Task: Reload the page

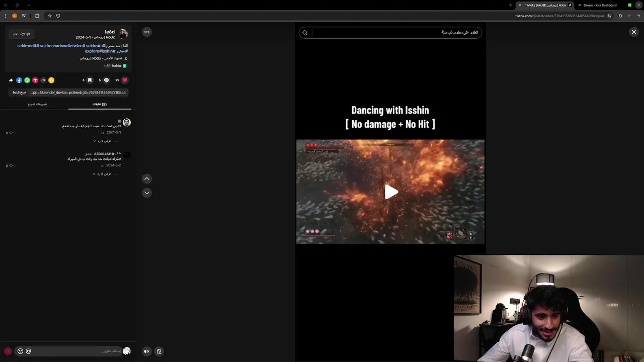Action: click(620, 16)
